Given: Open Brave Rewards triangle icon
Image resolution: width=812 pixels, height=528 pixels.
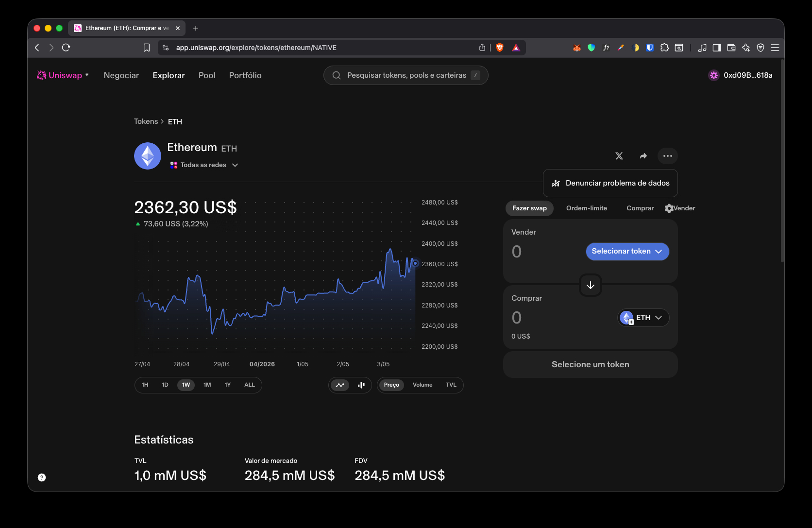Looking at the screenshot, I should click(x=516, y=48).
